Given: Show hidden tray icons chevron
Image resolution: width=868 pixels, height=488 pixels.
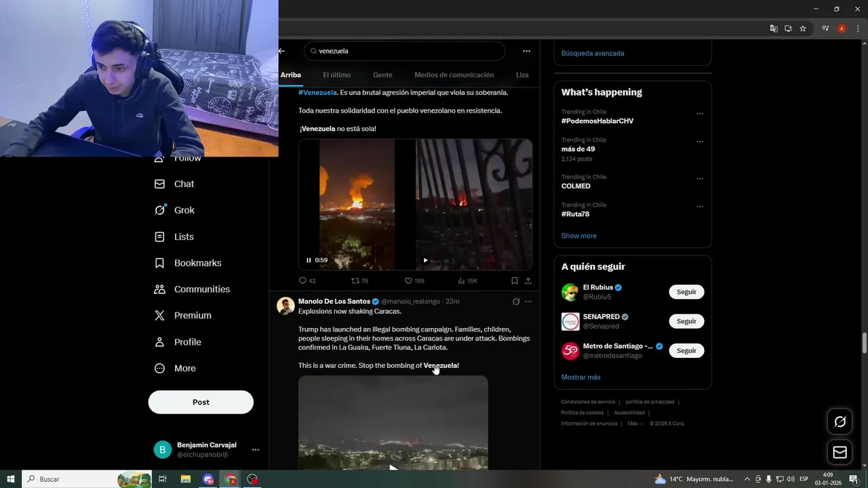Looking at the screenshot, I should 747,479.
